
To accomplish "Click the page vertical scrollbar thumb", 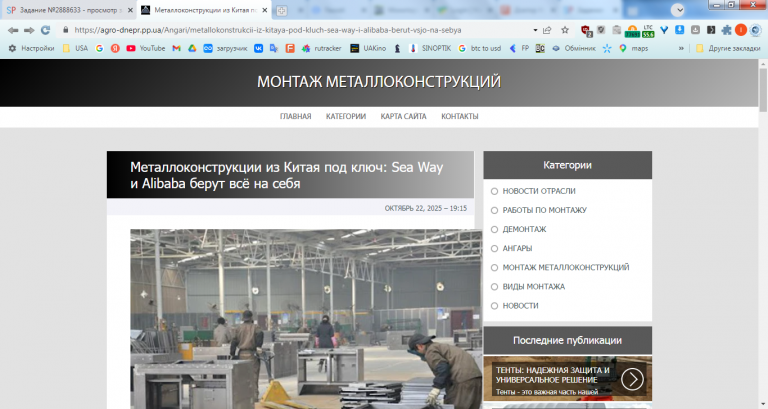I will [763, 90].
